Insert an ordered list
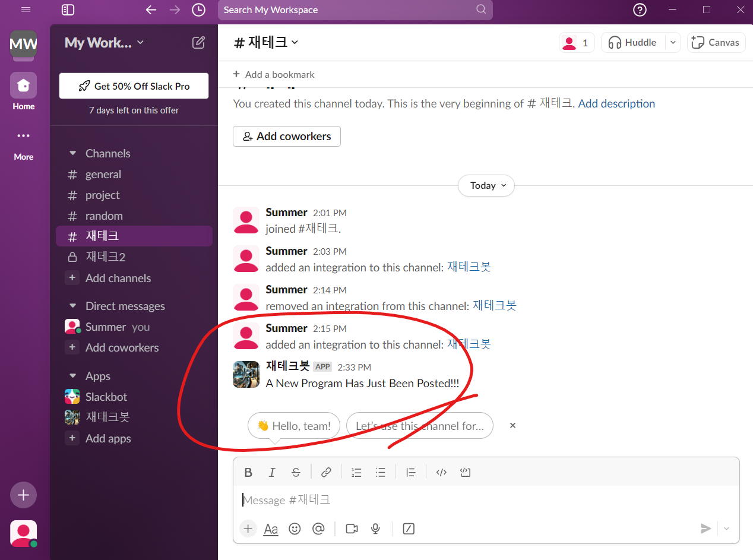Viewport: 753px width, 560px height. pyautogui.click(x=356, y=472)
